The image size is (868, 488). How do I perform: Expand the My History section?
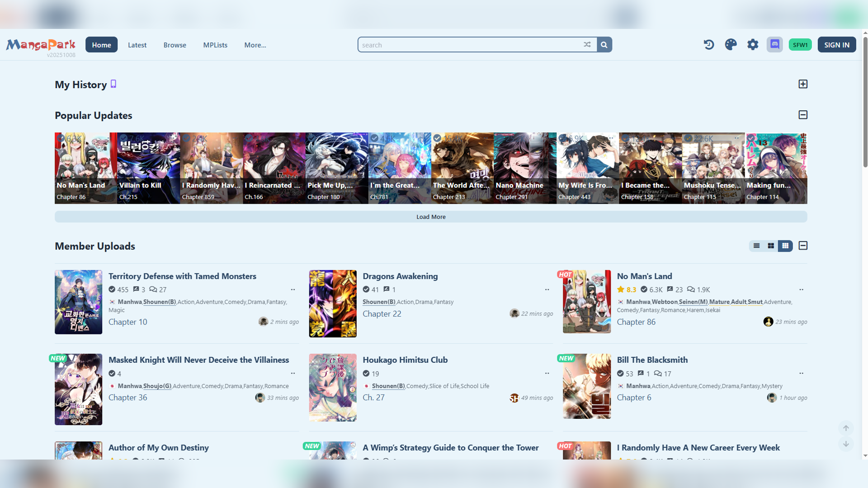tap(803, 84)
